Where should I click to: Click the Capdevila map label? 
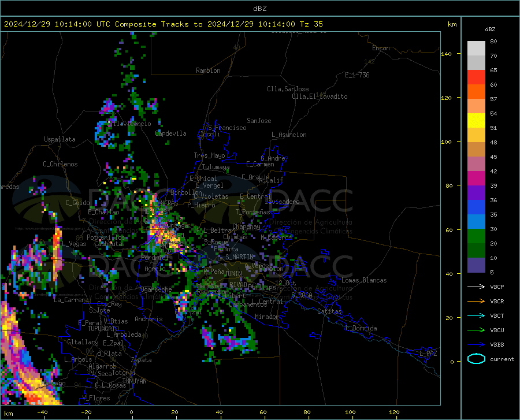(171, 133)
